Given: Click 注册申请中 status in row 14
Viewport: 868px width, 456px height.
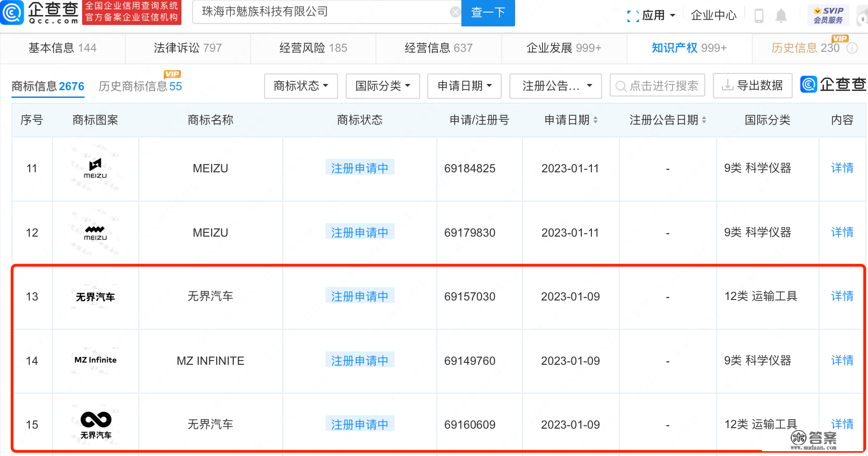Looking at the screenshot, I should coord(360,360).
